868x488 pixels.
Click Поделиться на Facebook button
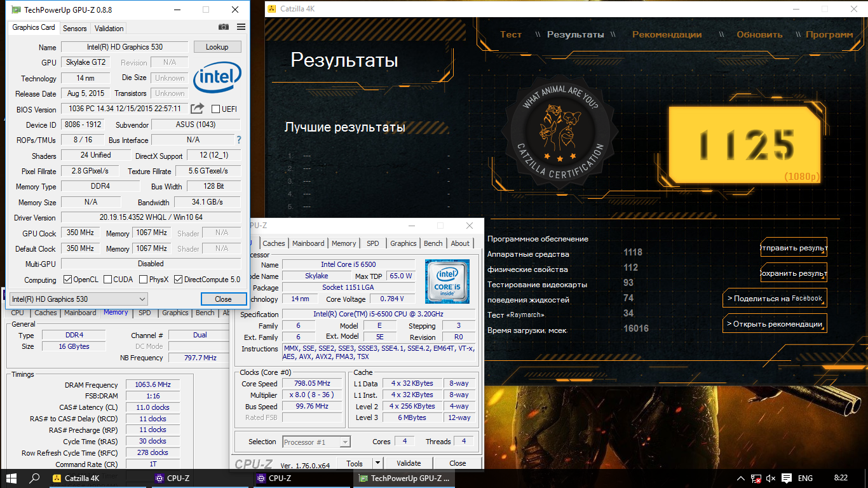pos(775,298)
